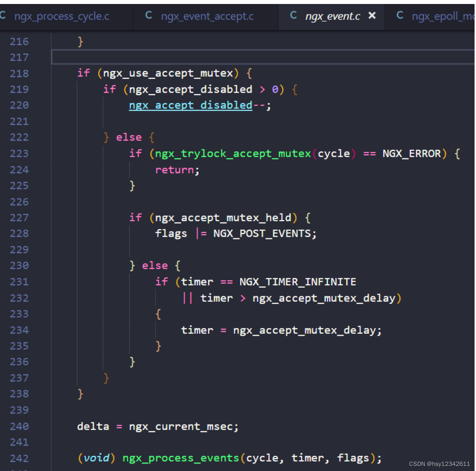Place cursor on NGX_POST_EVENTS constant
This screenshot has height=471, width=476.
263,233
